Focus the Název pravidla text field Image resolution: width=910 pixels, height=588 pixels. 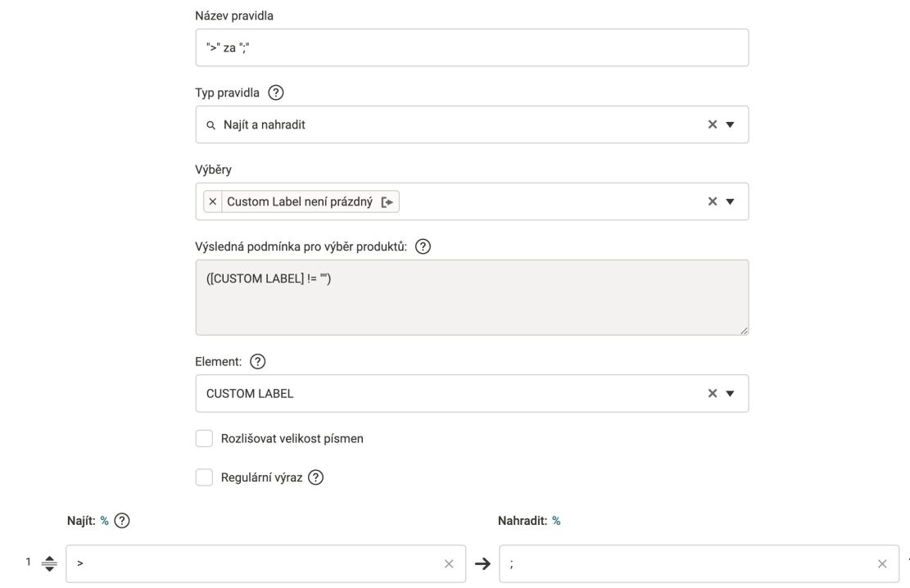point(472,47)
